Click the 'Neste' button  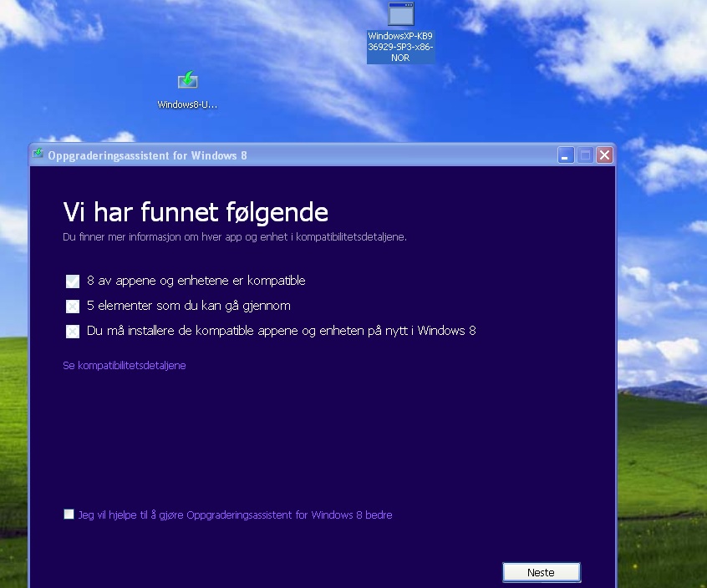541,572
